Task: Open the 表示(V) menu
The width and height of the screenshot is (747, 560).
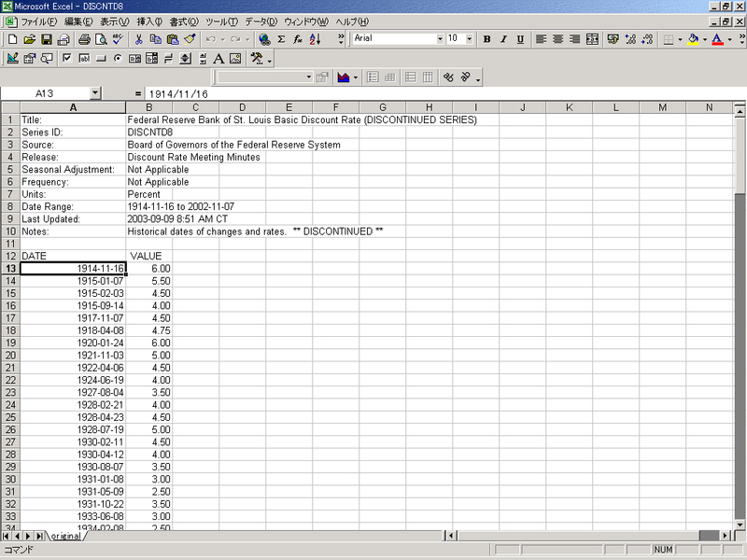Action: 115,21
